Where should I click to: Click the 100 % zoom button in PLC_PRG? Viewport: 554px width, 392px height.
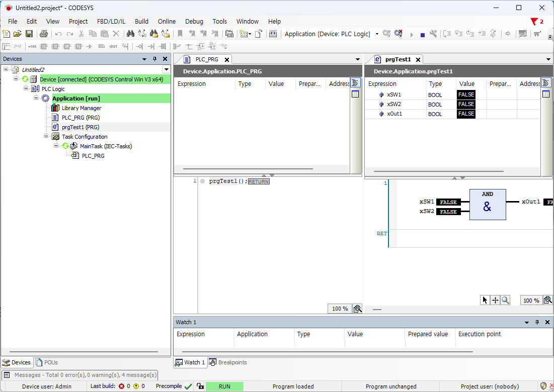click(x=340, y=309)
